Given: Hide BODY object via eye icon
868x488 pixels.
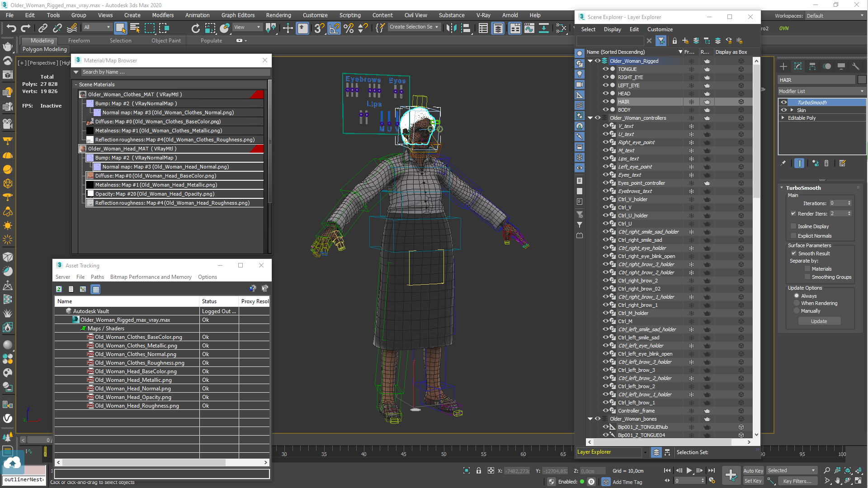Looking at the screenshot, I should point(605,110).
